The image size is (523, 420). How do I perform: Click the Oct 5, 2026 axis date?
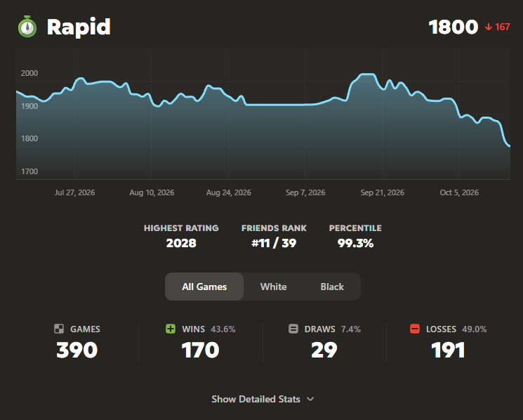click(459, 192)
